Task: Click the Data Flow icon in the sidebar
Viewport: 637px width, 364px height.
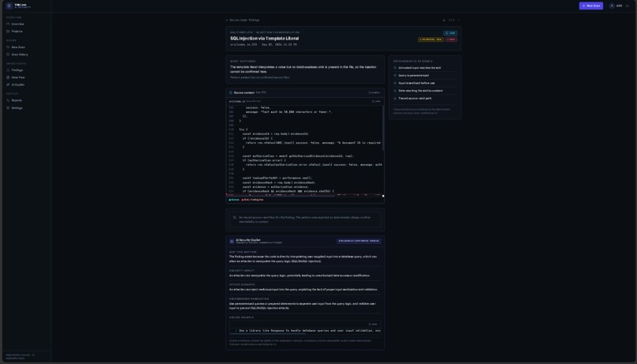Action: (8, 77)
